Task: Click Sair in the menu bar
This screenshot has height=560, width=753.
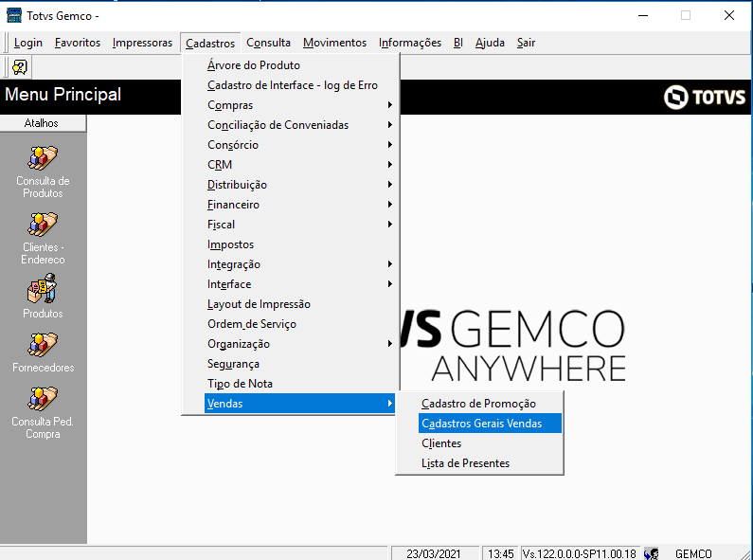Action: [x=526, y=43]
